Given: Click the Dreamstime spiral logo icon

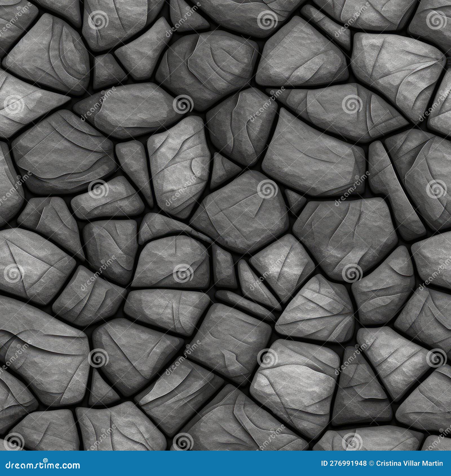Looking at the screenshot, I should coord(45,460).
